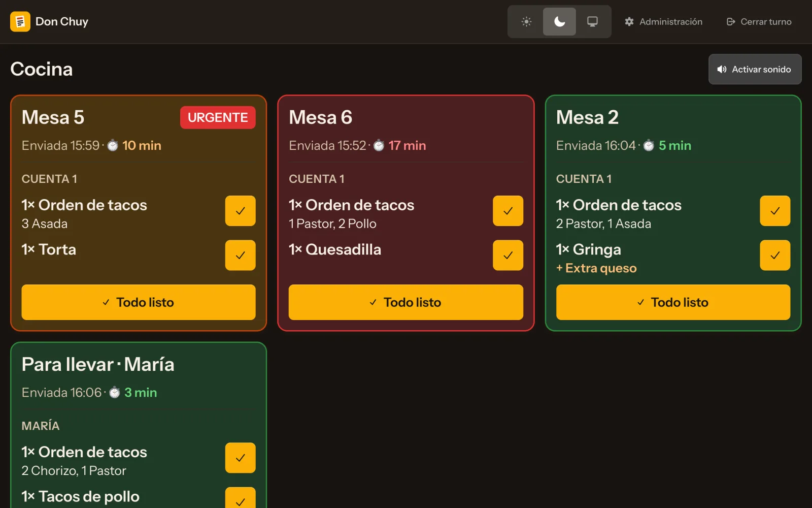The image size is (812, 508).
Task: Click Activar sonido button
Action: tap(755, 69)
